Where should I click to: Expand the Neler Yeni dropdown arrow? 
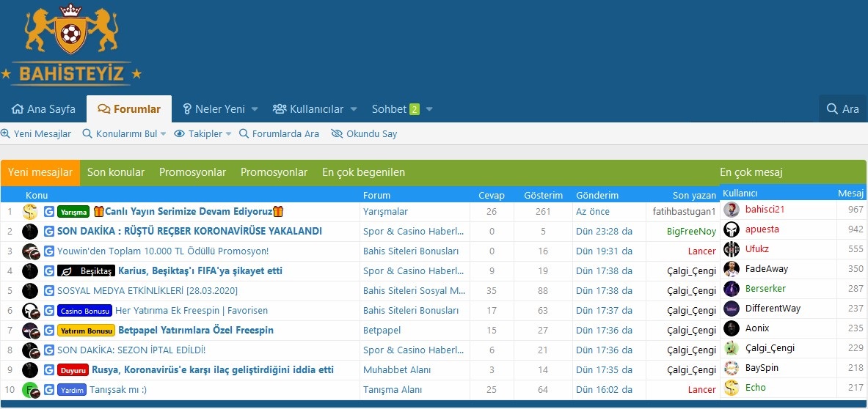point(255,109)
